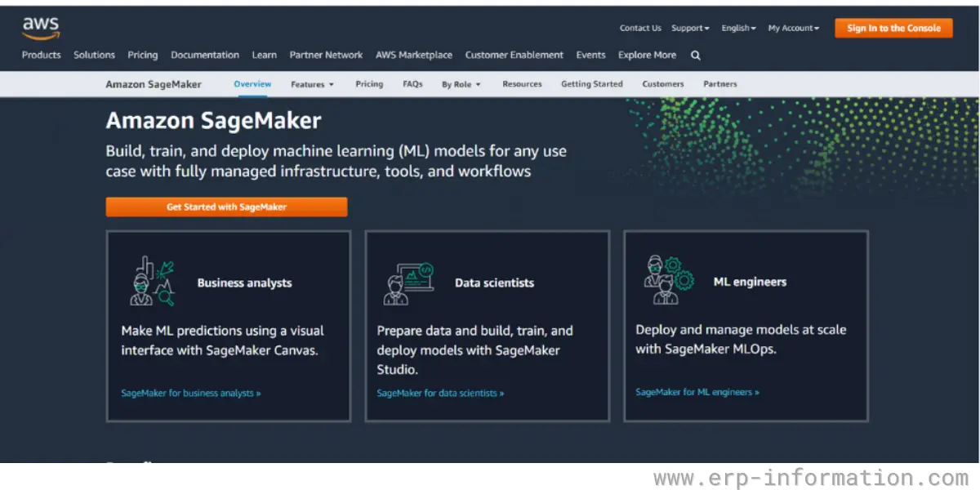The image size is (980, 490).
Task: Open the English language dropdown
Action: pos(738,28)
